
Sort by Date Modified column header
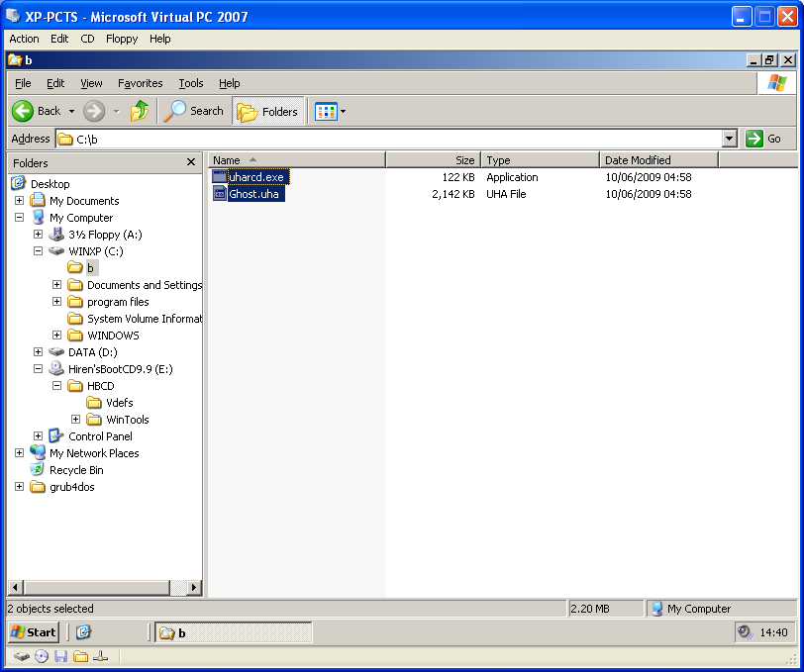658,160
